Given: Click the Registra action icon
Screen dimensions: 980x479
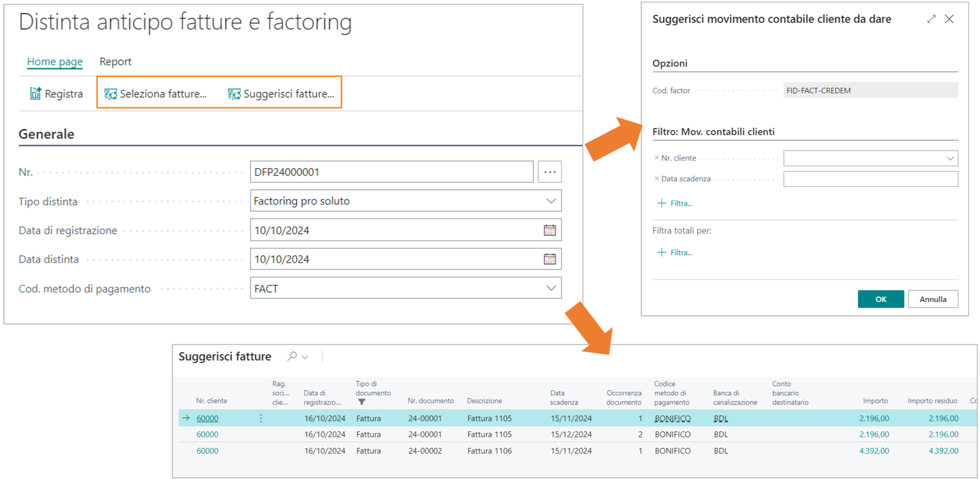Looking at the screenshot, I should [x=36, y=94].
